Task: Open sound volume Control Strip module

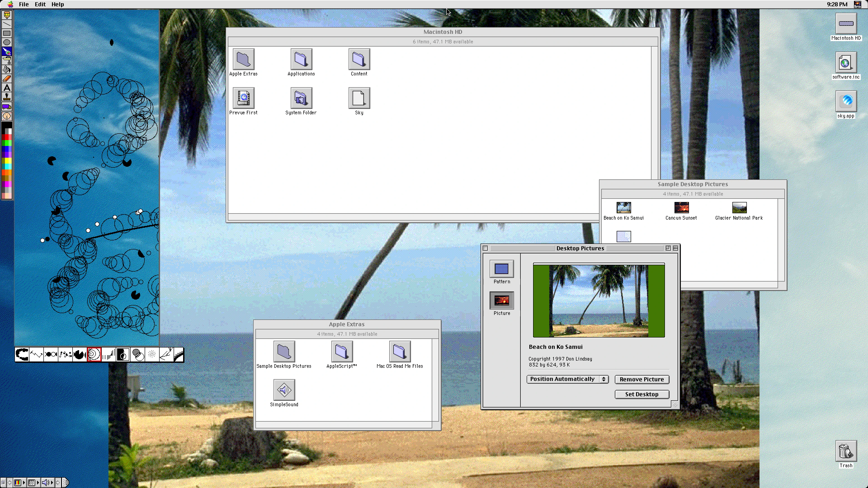Action: pos(48,483)
